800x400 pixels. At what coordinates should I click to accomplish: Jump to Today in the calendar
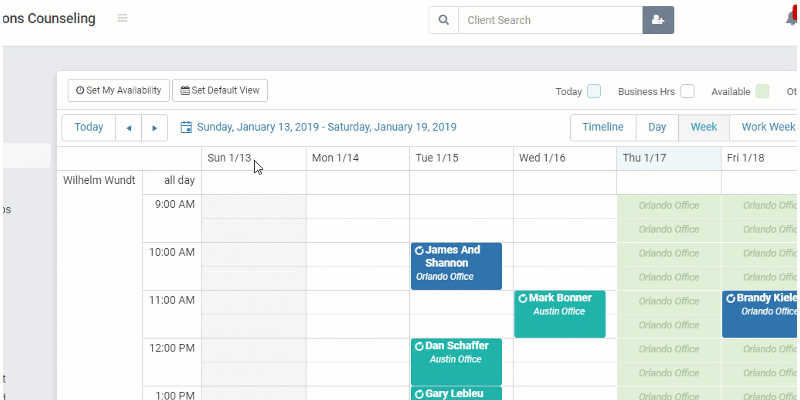(89, 128)
